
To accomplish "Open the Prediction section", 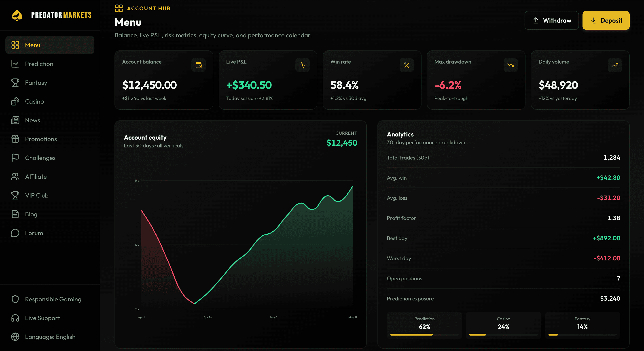I will coord(50,64).
